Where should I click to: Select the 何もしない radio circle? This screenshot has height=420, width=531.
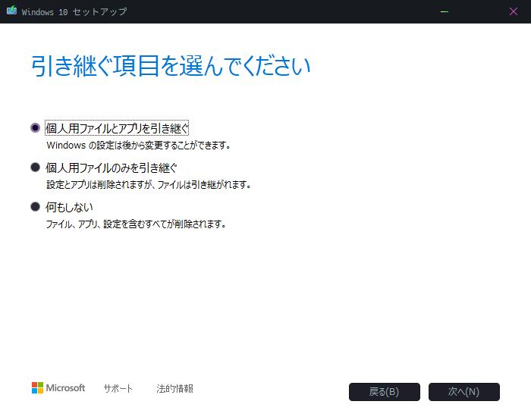pyautogui.click(x=35, y=206)
